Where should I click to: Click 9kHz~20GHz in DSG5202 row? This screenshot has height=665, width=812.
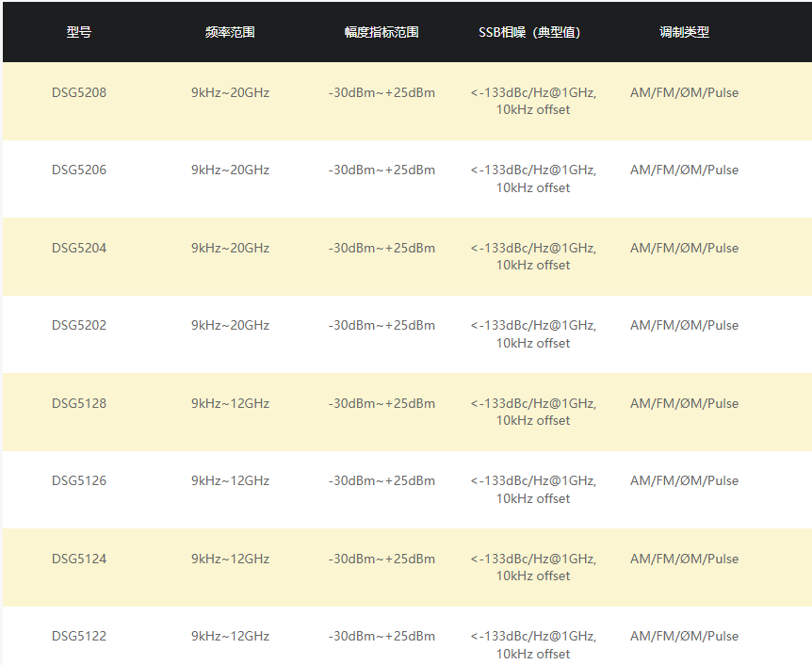[230, 325]
